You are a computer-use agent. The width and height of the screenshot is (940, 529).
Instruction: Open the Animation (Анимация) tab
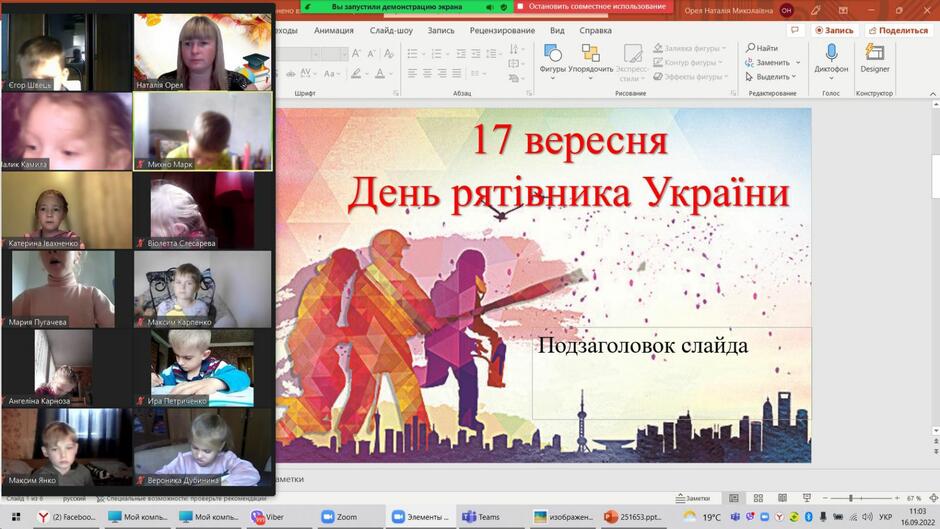coord(334,30)
